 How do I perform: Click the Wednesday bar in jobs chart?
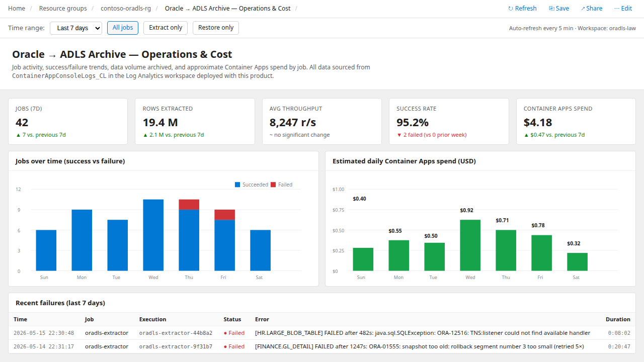(153, 235)
